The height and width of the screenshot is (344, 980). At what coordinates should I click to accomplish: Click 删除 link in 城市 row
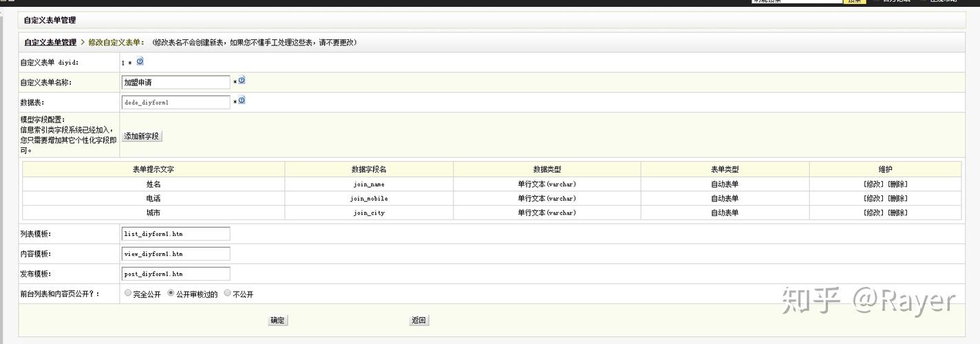point(897,213)
